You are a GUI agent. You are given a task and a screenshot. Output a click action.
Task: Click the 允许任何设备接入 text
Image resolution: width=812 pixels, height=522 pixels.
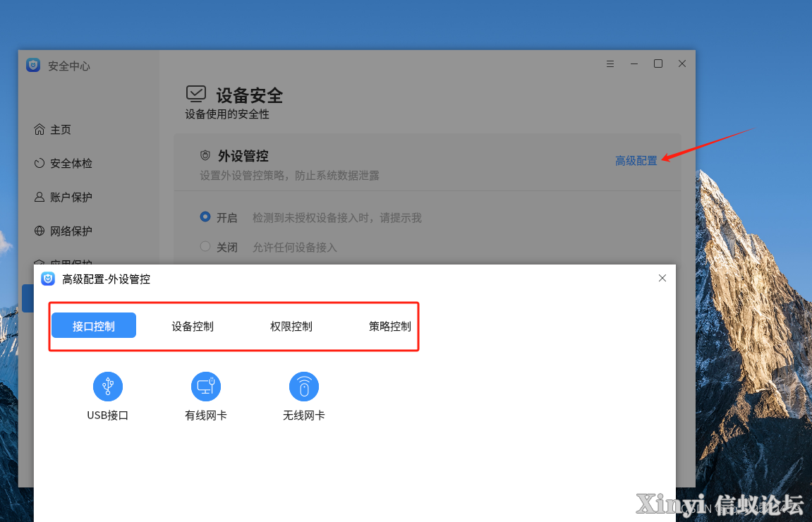pyautogui.click(x=295, y=248)
